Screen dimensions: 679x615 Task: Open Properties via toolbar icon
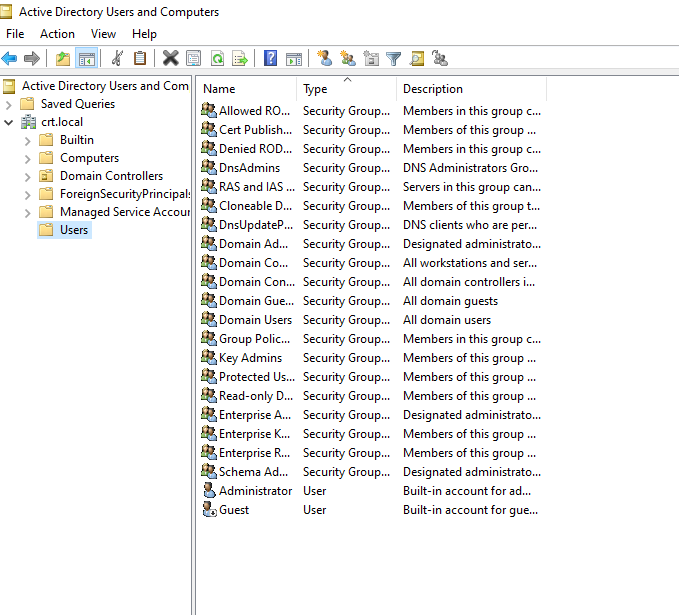point(194,58)
